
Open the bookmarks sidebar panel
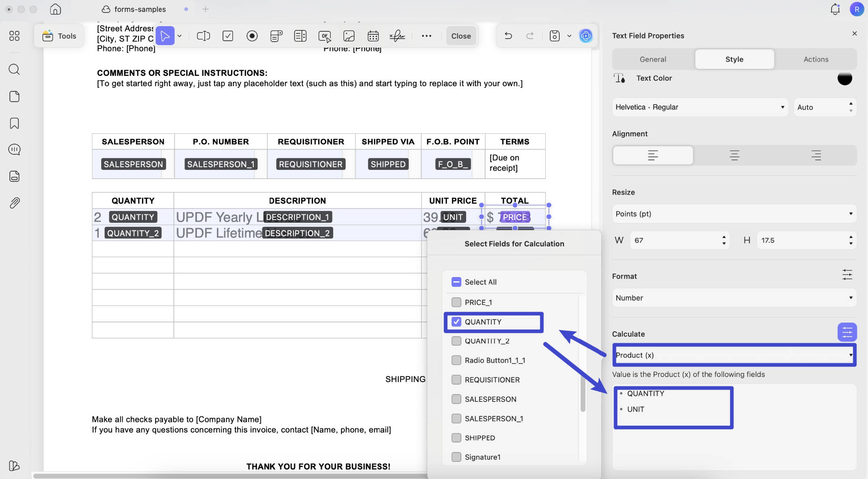click(x=14, y=124)
